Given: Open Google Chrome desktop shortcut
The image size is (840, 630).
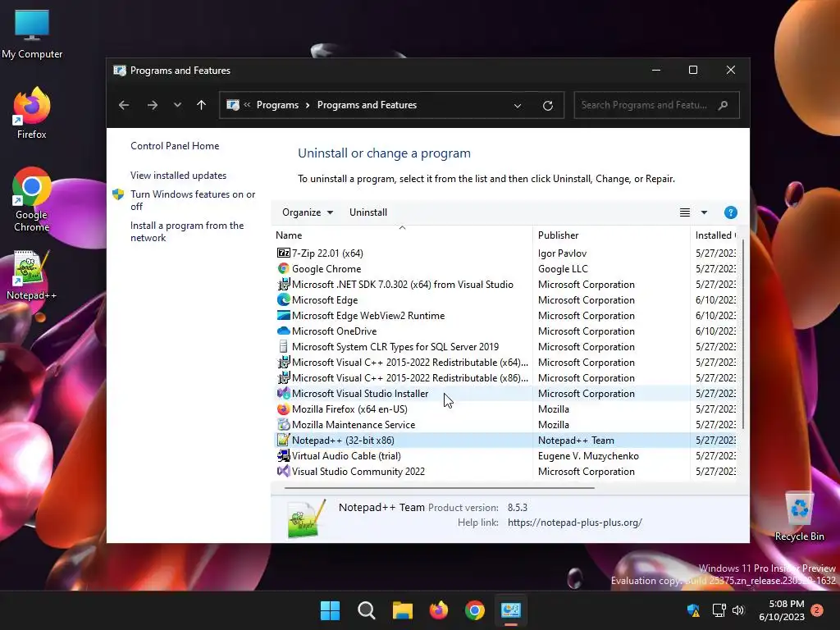Looking at the screenshot, I should point(32,199).
